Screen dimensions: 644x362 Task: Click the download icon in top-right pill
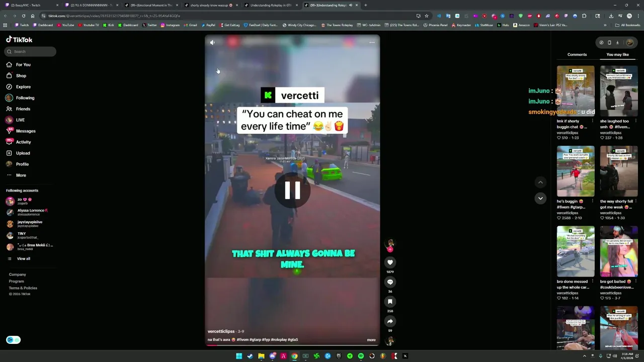[x=617, y=43]
